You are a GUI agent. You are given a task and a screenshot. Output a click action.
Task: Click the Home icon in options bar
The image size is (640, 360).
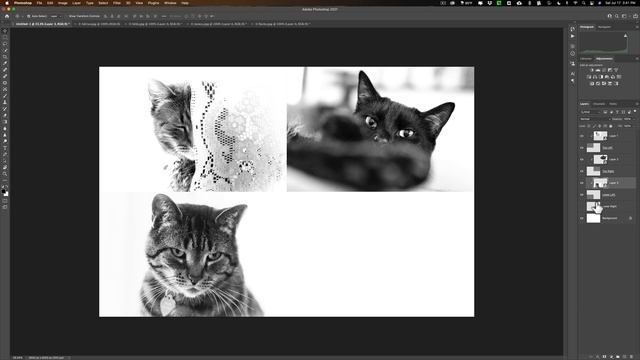tap(7, 16)
